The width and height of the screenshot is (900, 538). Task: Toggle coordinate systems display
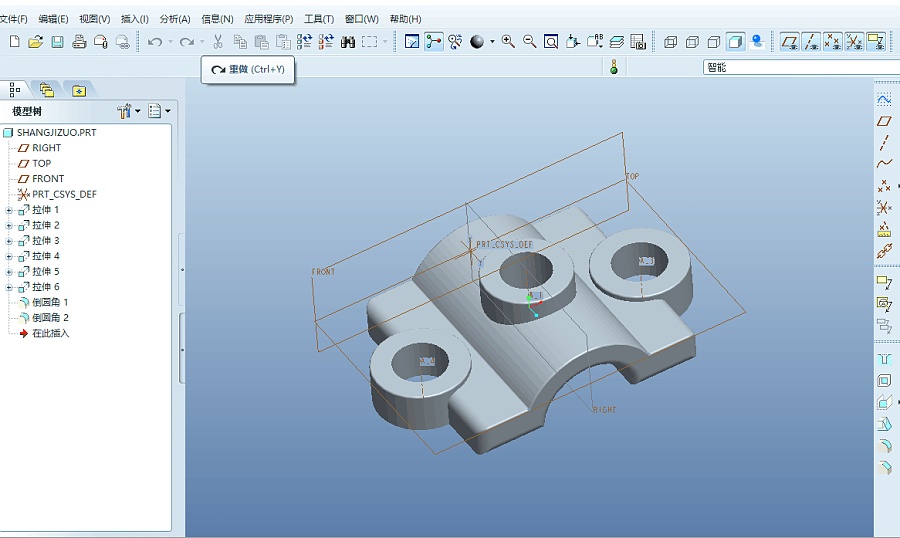[x=854, y=41]
